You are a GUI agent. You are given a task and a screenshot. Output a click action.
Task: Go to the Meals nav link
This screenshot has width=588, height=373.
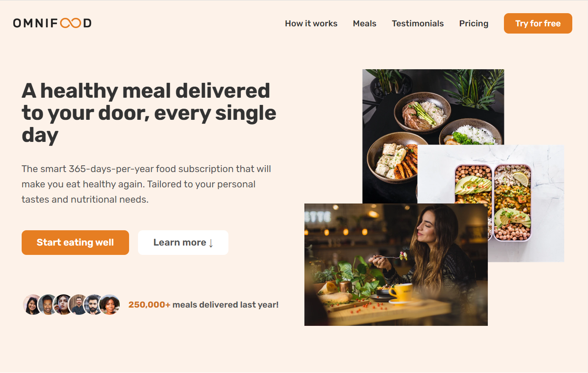point(365,23)
